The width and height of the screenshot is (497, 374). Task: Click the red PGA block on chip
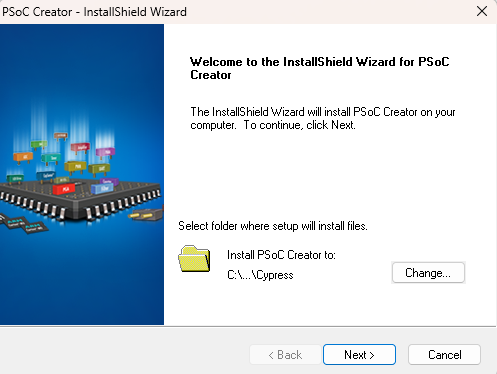click(64, 189)
